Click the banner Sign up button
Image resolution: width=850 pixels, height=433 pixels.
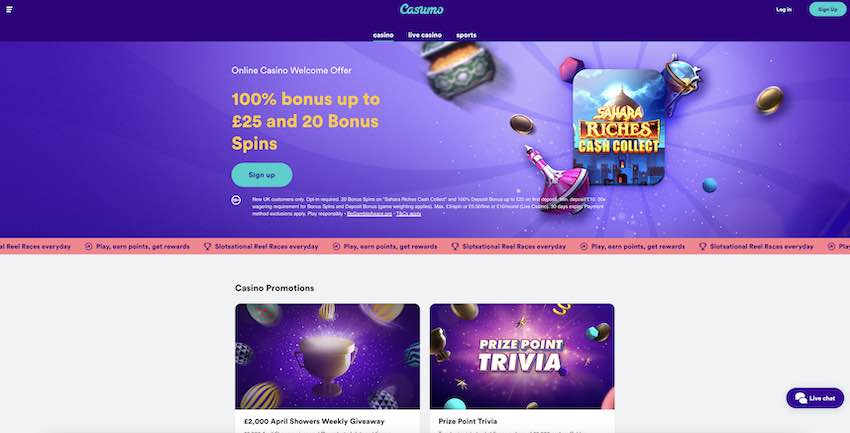[262, 175]
